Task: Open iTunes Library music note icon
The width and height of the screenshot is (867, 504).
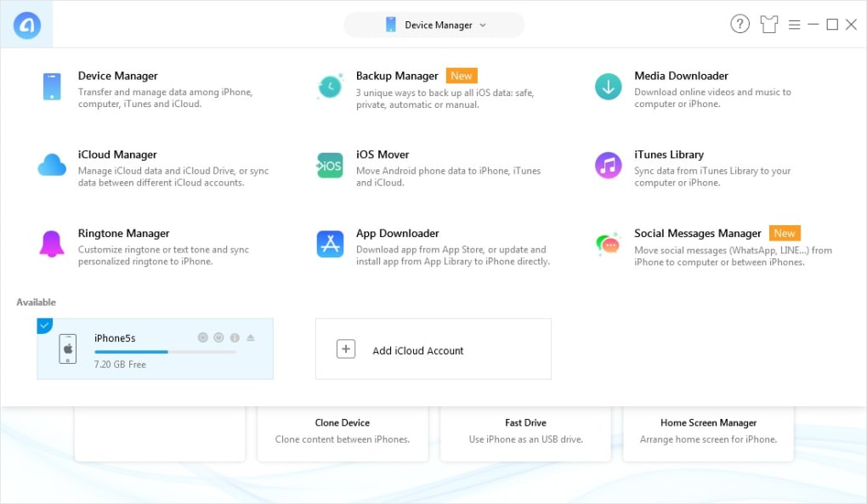Action: pyautogui.click(x=608, y=165)
